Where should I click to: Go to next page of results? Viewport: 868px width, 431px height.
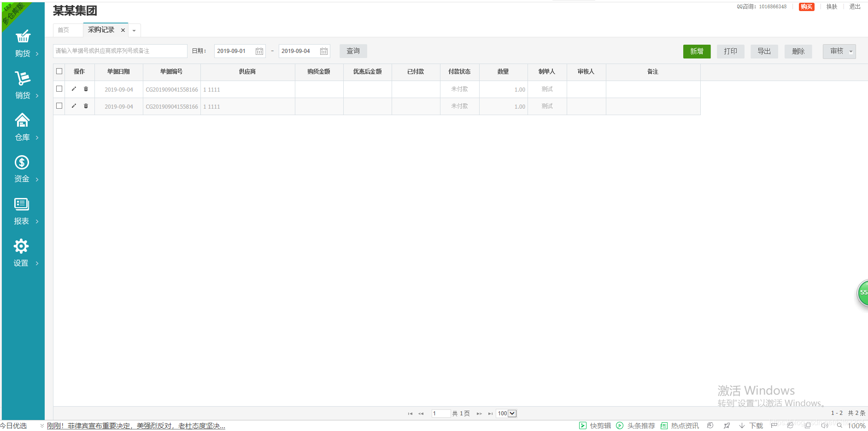point(479,414)
